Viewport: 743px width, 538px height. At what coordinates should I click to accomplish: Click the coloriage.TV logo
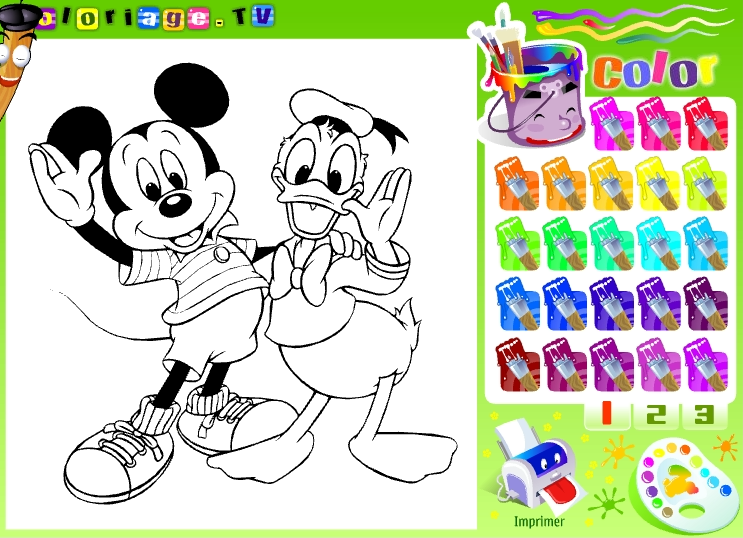point(156,18)
